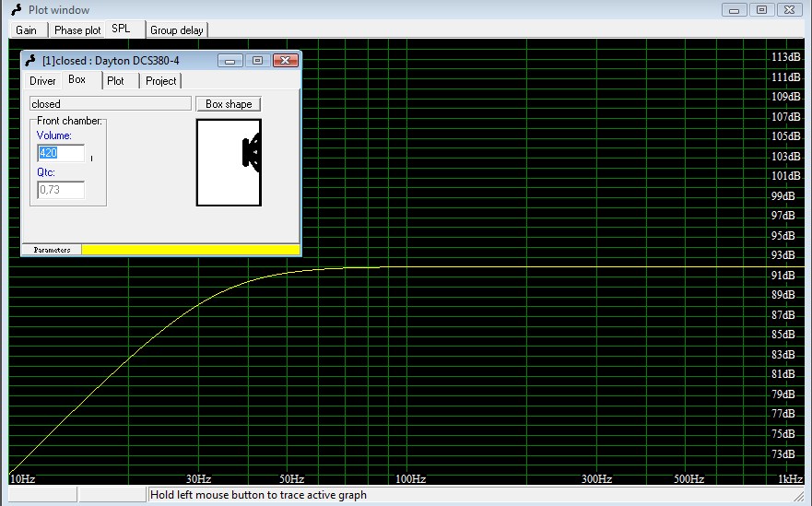Click the 91dB scale label

pyautogui.click(x=783, y=275)
